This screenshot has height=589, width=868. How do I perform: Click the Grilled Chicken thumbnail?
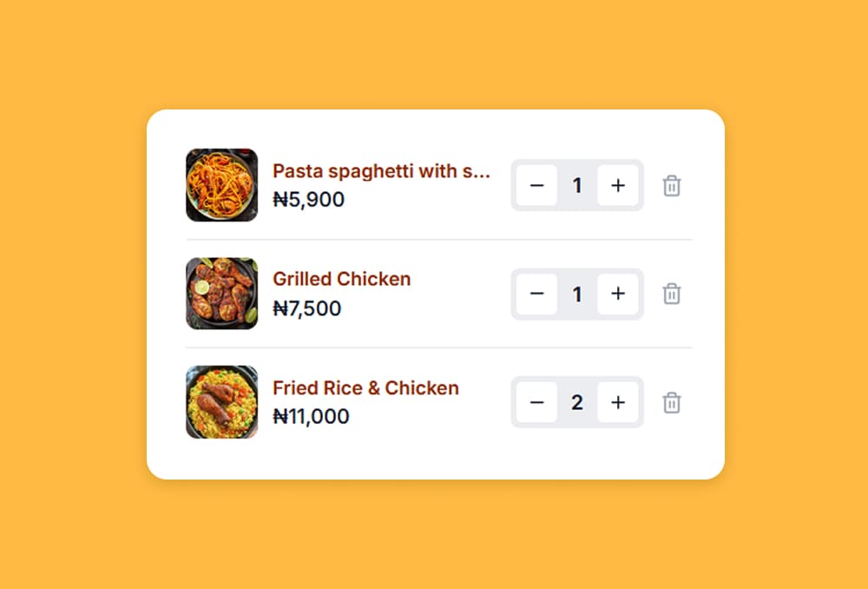221,294
